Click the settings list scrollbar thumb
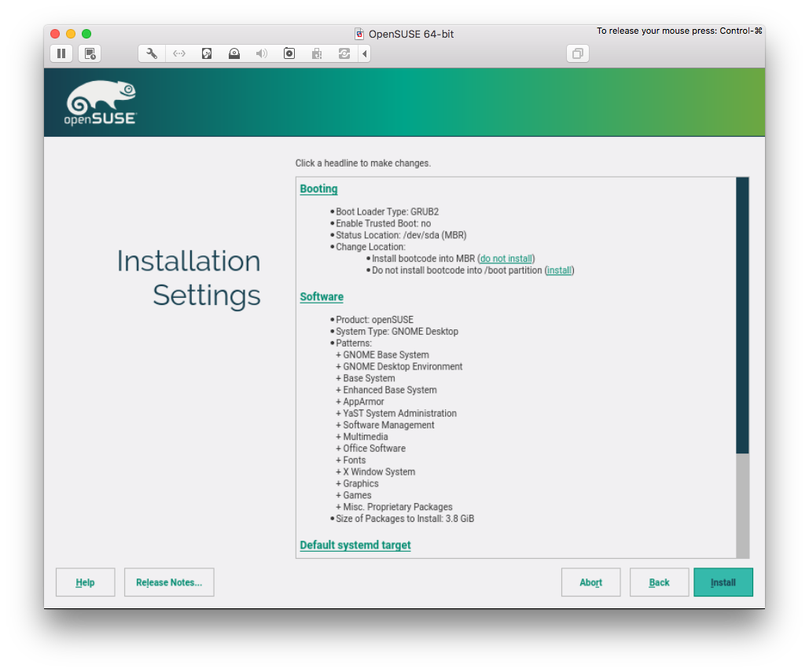Viewport: 809px width, 672px height. click(742, 315)
